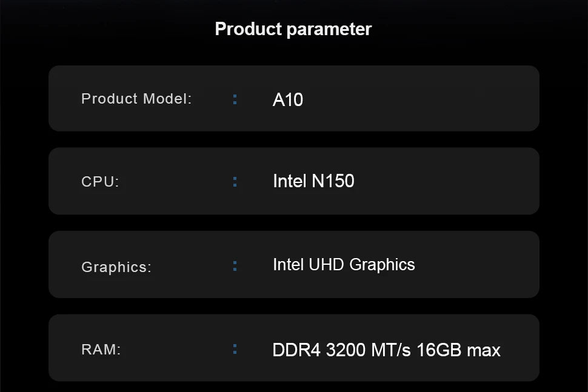This screenshot has height=392, width=588.
Task: Click the blue colon in Graphics row
Action: click(x=235, y=265)
